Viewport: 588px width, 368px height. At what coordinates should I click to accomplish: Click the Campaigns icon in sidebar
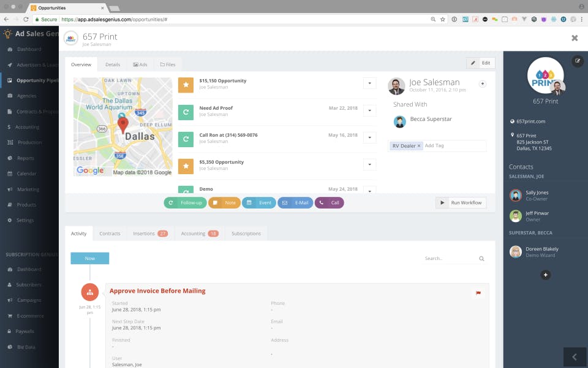10,300
